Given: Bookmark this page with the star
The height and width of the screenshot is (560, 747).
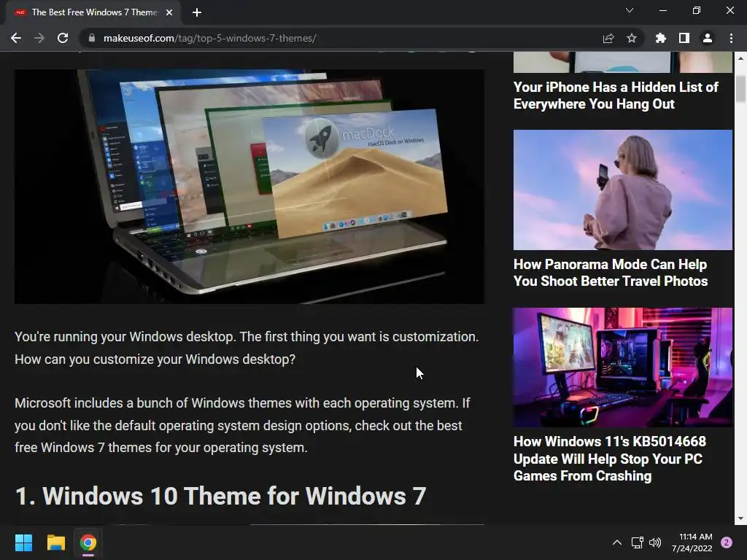Looking at the screenshot, I should (x=632, y=38).
